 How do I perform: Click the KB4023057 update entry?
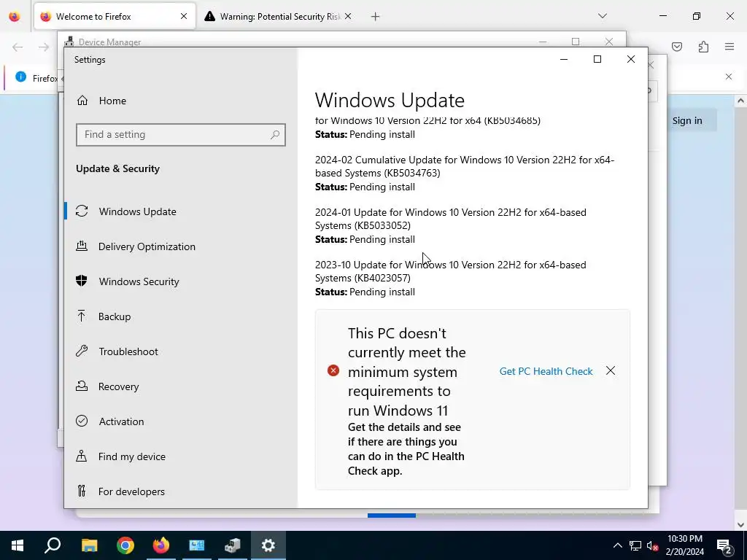[x=451, y=278]
